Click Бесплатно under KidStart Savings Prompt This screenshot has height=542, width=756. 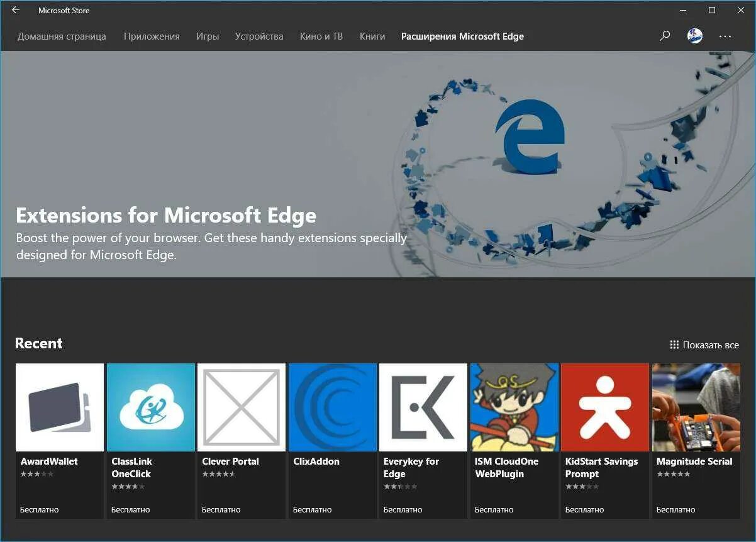585,509
